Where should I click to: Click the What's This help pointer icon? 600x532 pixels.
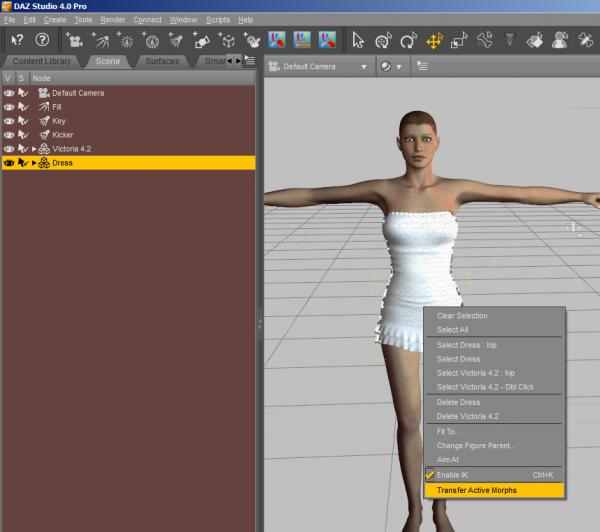[x=17, y=40]
